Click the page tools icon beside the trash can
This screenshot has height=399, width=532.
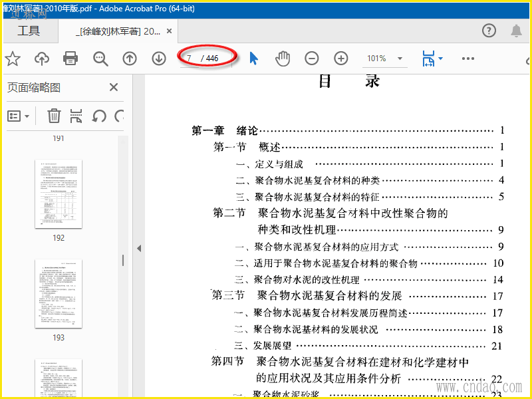point(76,116)
